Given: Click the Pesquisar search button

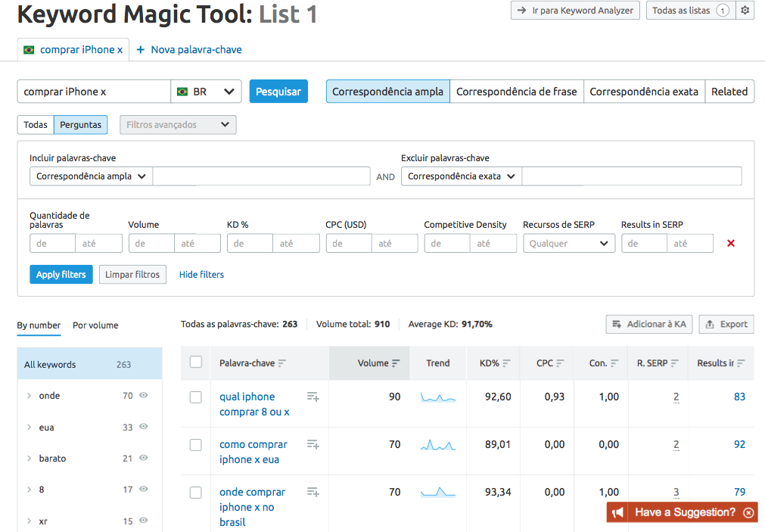Looking at the screenshot, I should click(278, 92).
